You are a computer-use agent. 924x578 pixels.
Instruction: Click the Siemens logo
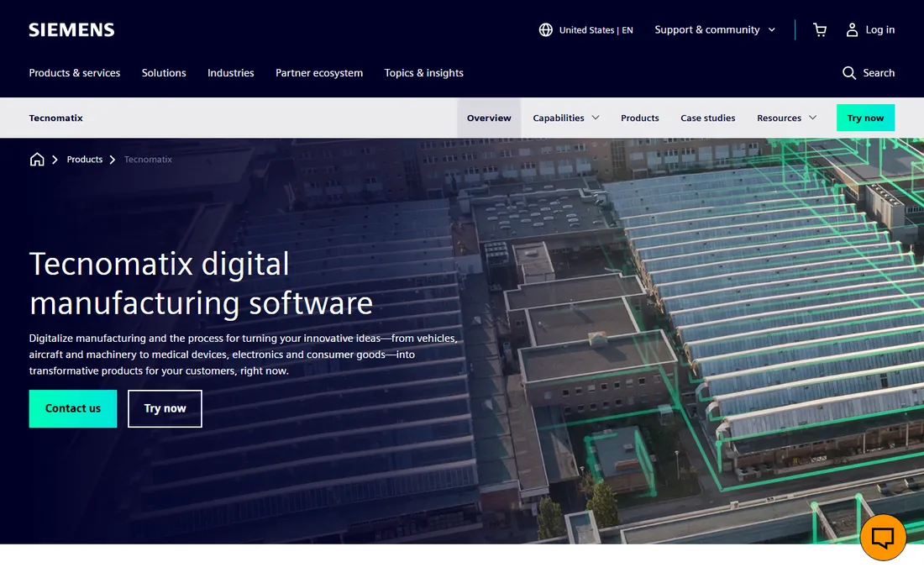(72, 30)
